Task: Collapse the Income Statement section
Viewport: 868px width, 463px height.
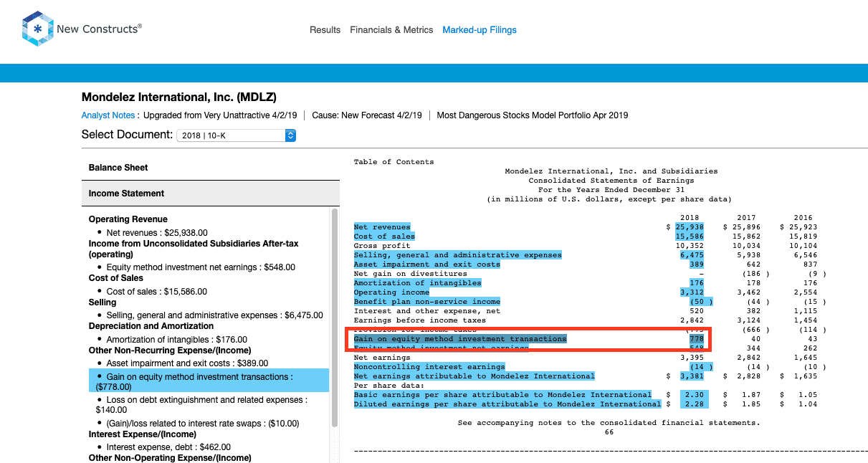Action: point(211,194)
